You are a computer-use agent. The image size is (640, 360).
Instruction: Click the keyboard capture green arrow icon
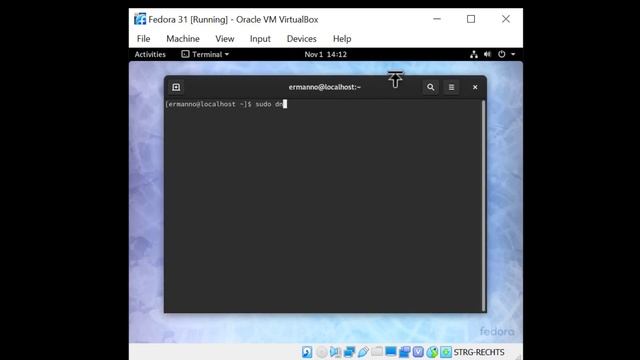pyautogui.click(x=446, y=352)
